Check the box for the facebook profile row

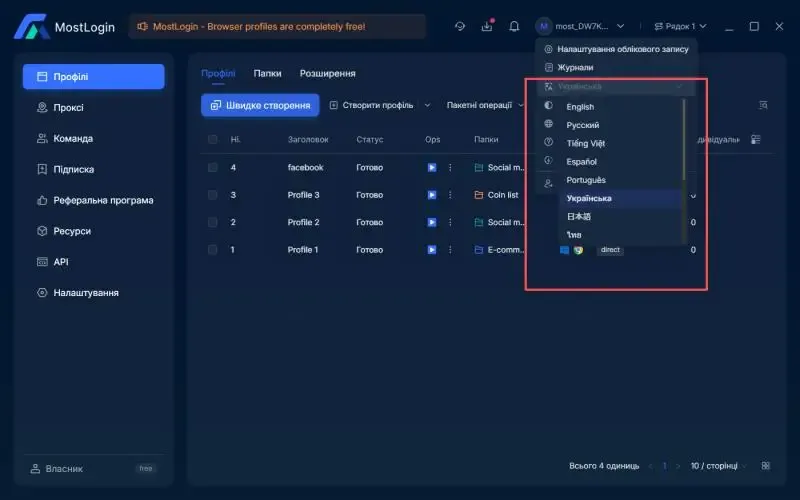[x=213, y=167]
